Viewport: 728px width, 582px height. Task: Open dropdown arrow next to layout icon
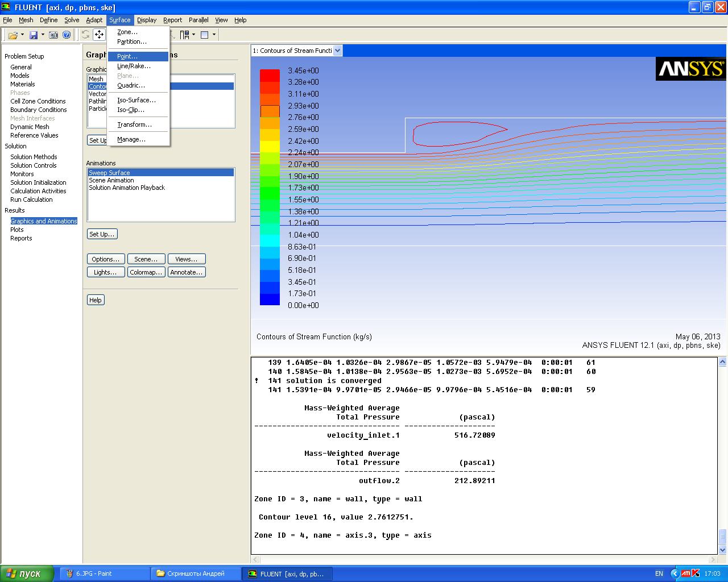pos(193,35)
